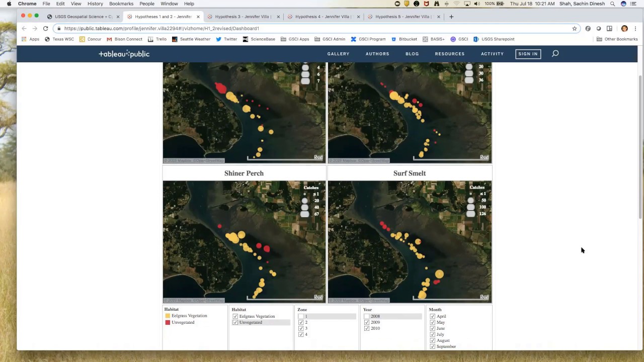This screenshot has width=644, height=362.
Task: Open the Gallery link
Action: pos(338,54)
